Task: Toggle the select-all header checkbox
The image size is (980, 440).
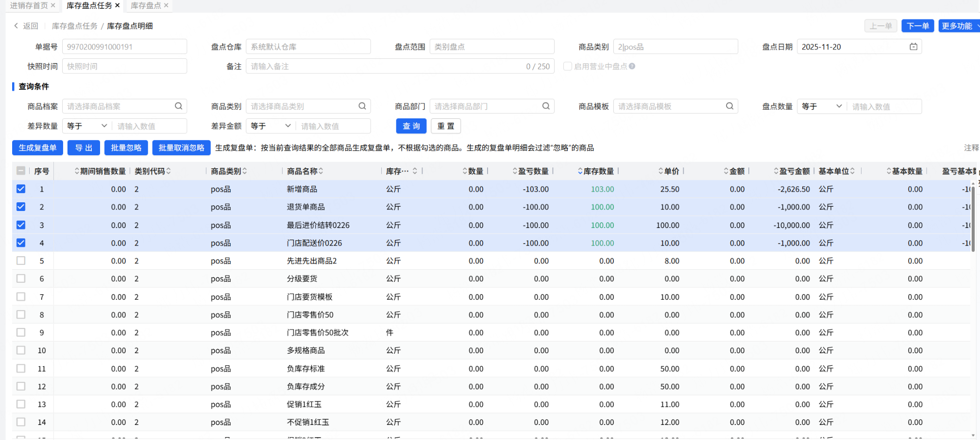Action: click(x=21, y=171)
